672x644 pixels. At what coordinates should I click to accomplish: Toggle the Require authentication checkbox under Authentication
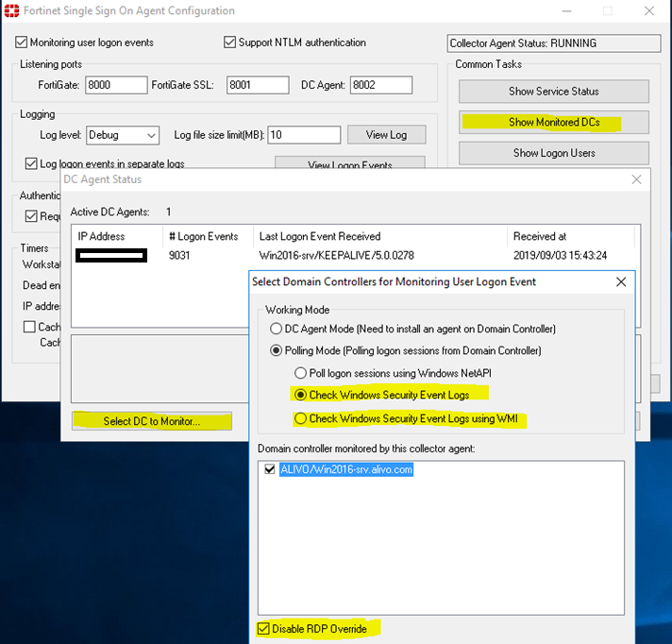point(31,215)
